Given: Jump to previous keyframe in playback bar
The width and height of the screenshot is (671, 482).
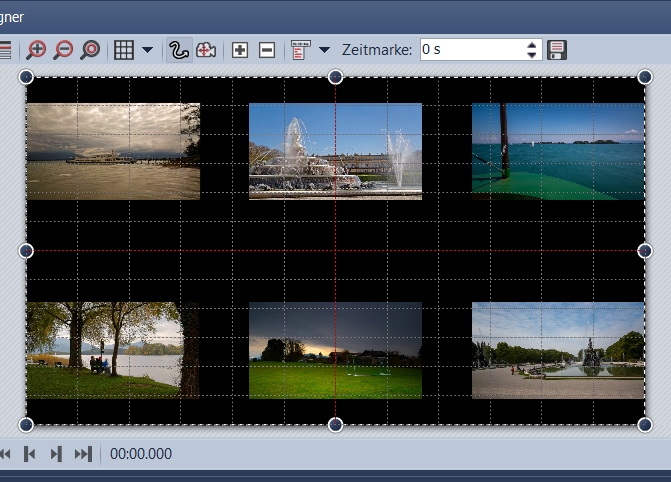Looking at the screenshot, I should (30, 454).
